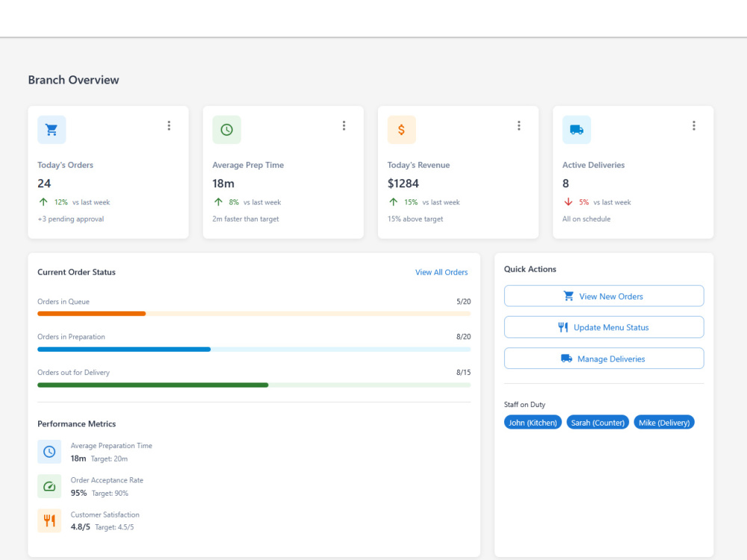Click the 'Performance Metrics' heading
Image resolution: width=747 pixels, height=560 pixels.
click(77, 424)
